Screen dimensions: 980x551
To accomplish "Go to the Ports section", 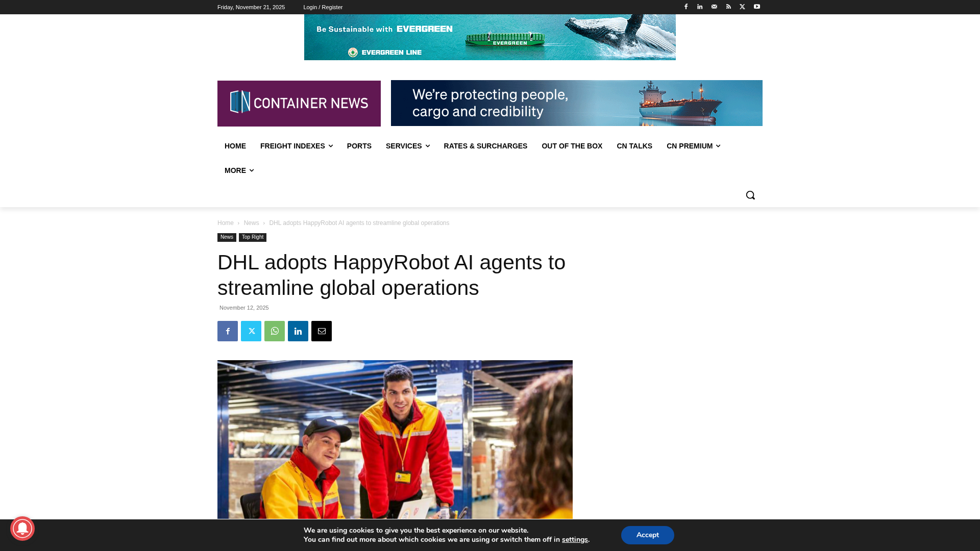I will point(359,146).
